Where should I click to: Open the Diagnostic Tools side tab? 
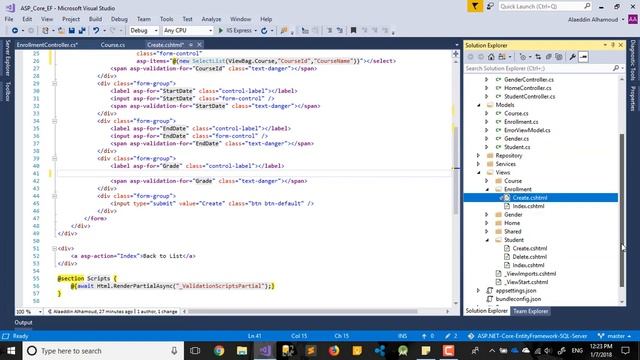tap(633, 60)
